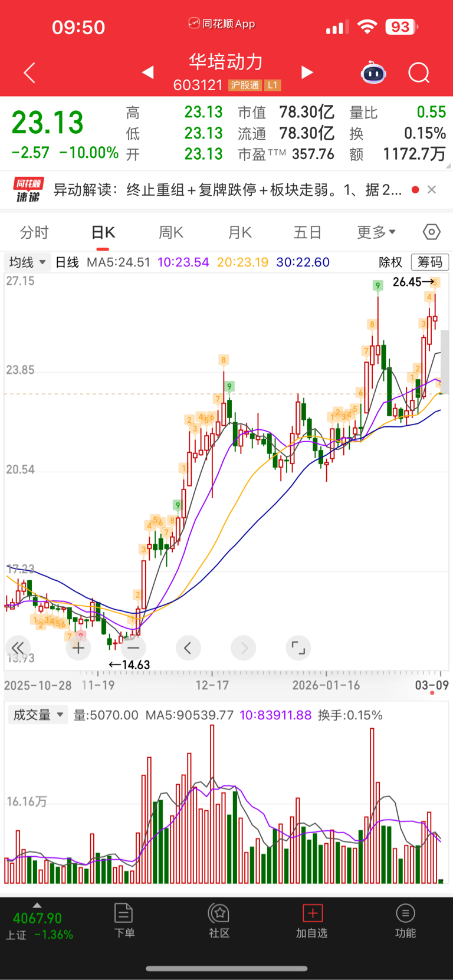The height and width of the screenshot is (980, 453).
Task: Select the 五日 tab
Action: (x=307, y=232)
